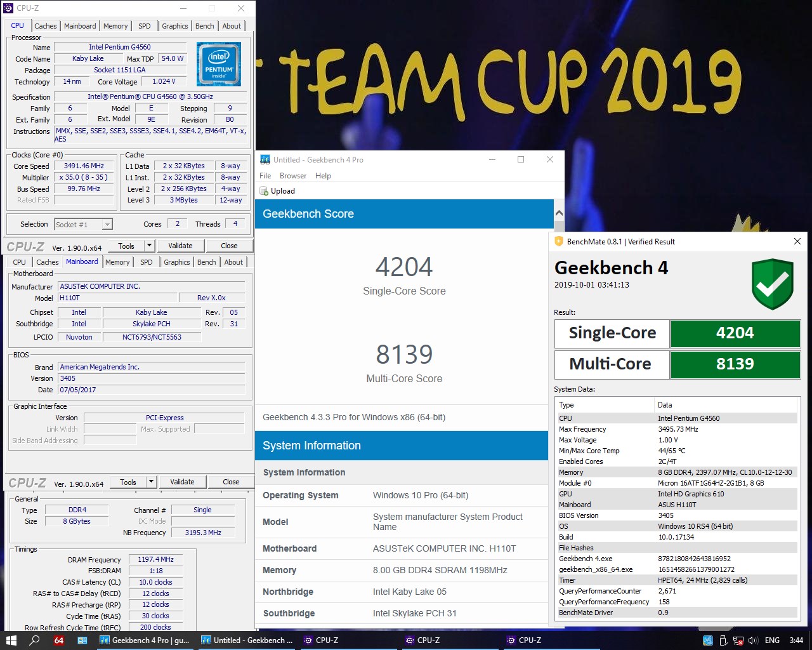
Task: Click the CPU-Z app icon in the title bar
Action: [8, 8]
